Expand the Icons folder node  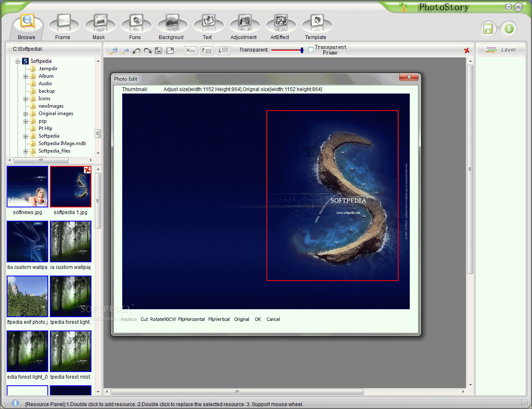(x=25, y=99)
